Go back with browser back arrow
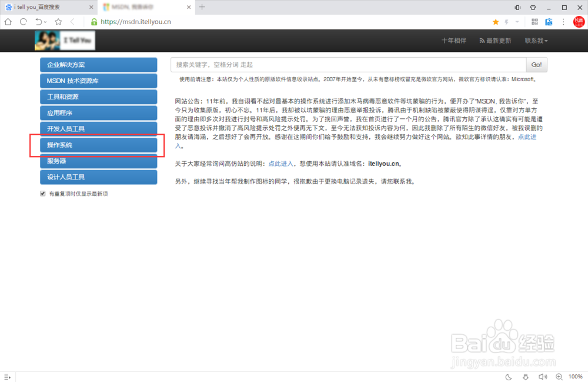Screen dimensions: 588x382 click(x=72, y=22)
